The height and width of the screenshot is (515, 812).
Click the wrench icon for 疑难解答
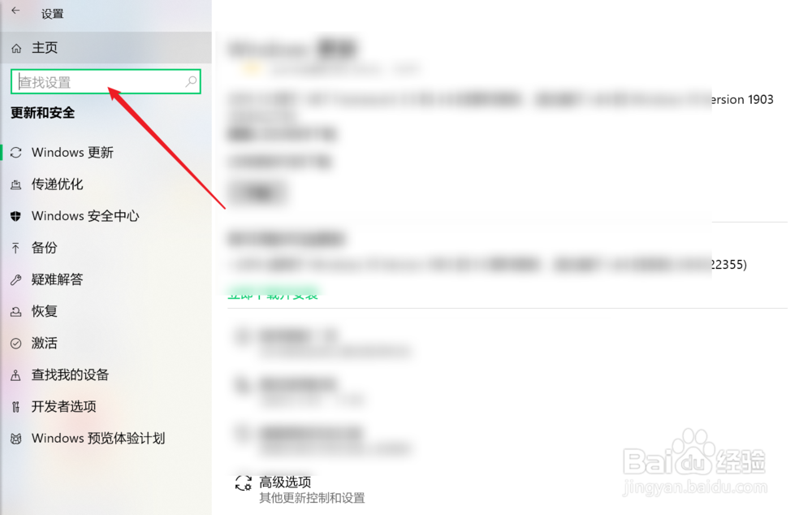tap(16, 279)
